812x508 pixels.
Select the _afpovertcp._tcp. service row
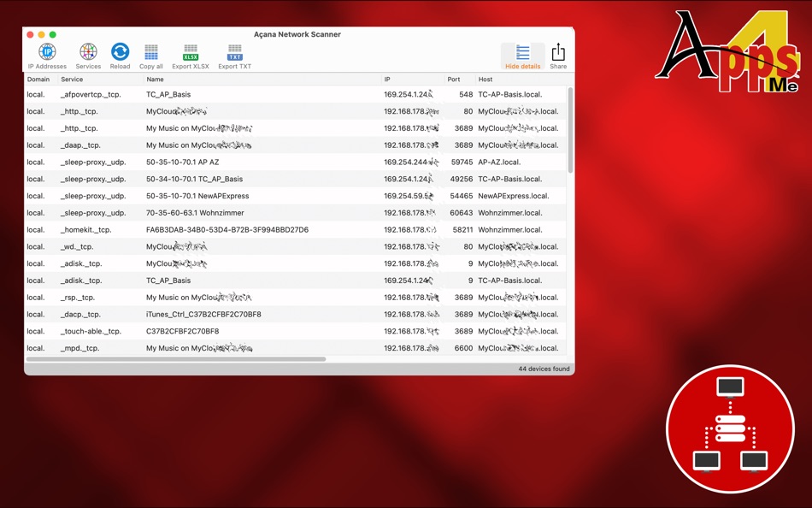[x=296, y=94]
